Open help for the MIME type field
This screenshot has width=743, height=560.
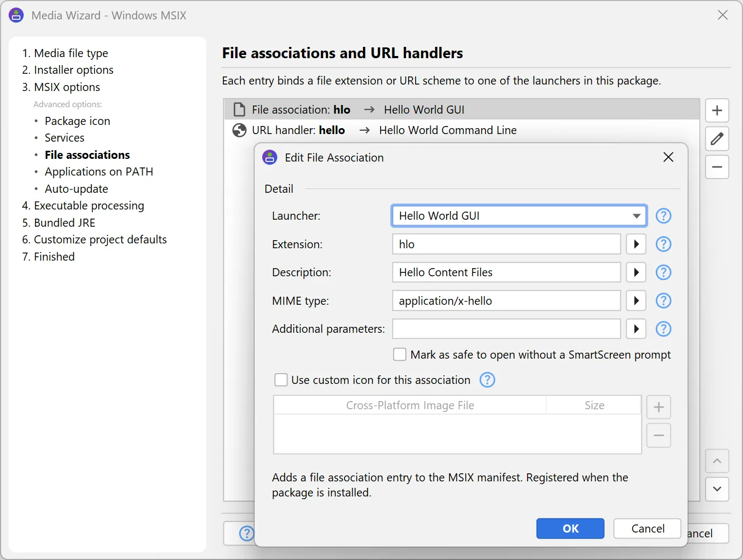tap(663, 300)
